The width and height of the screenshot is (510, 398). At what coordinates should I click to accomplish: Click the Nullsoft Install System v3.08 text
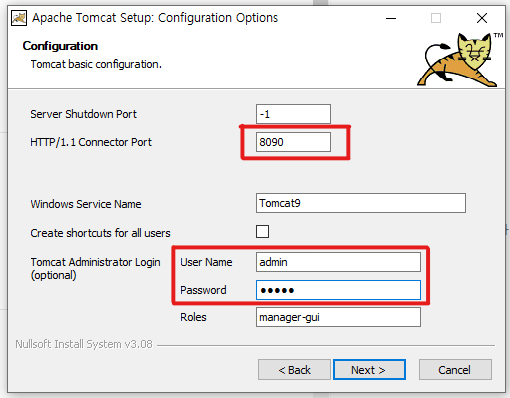tap(84, 344)
